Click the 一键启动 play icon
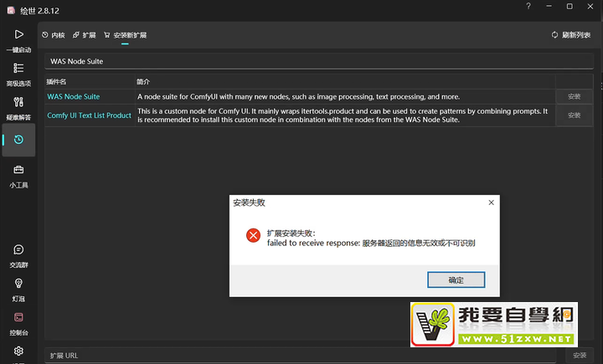 [18, 35]
